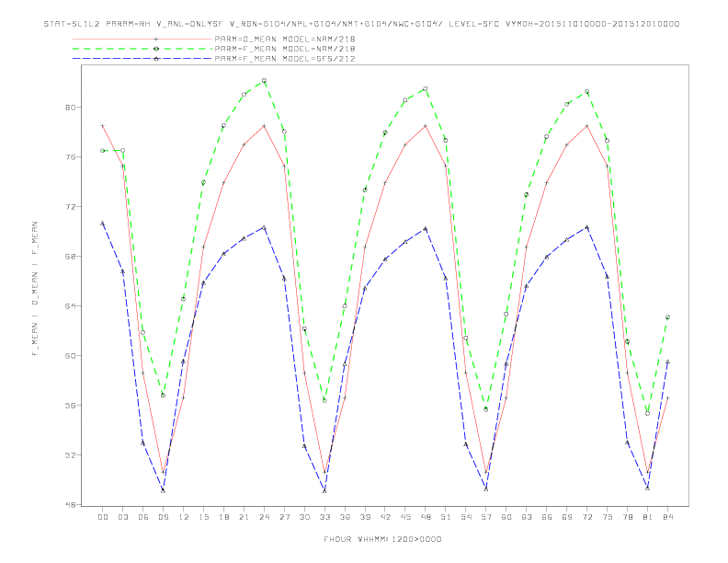Click the blue dashed line sample in legend

[x=142, y=59]
